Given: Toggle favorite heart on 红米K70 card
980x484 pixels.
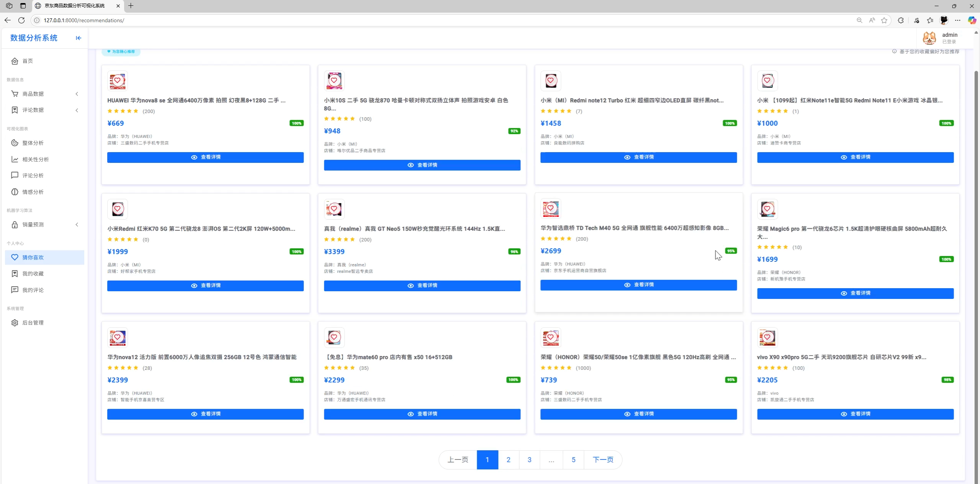Looking at the screenshot, I should 118,209.
